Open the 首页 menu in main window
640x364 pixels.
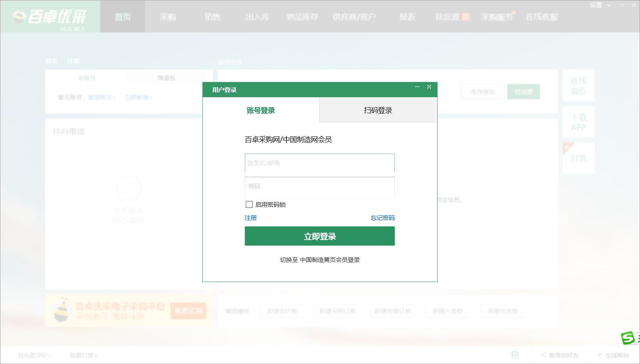click(123, 17)
